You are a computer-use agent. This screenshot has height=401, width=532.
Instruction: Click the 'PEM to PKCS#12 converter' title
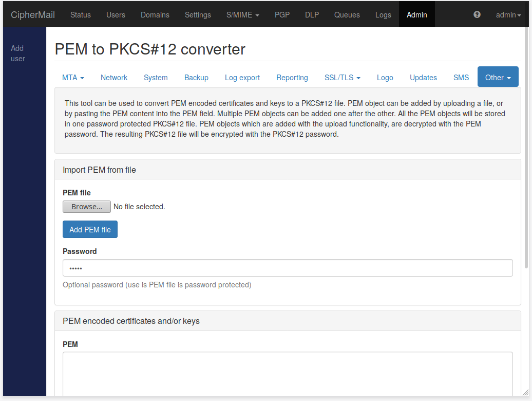point(150,49)
